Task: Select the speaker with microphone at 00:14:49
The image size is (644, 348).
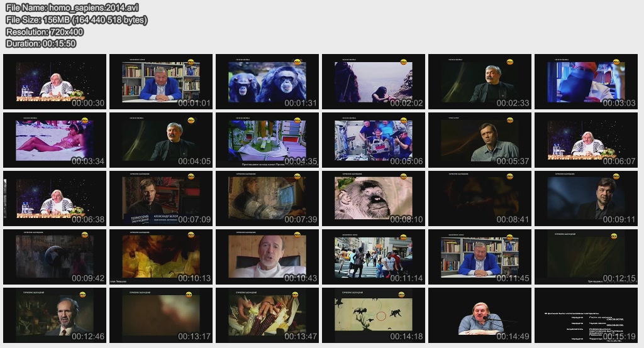Action: [480, 315]
